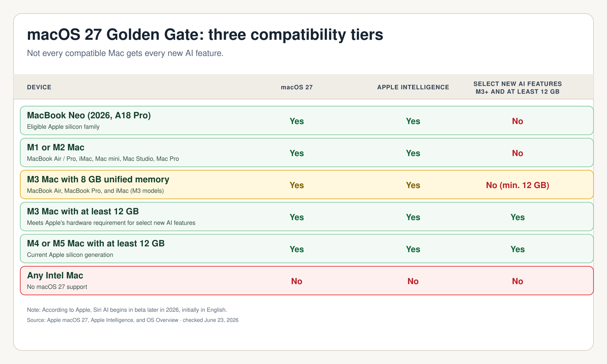Select 'M4 or M5 Mac with at least 12 GB' title

(x=96, y=244)
